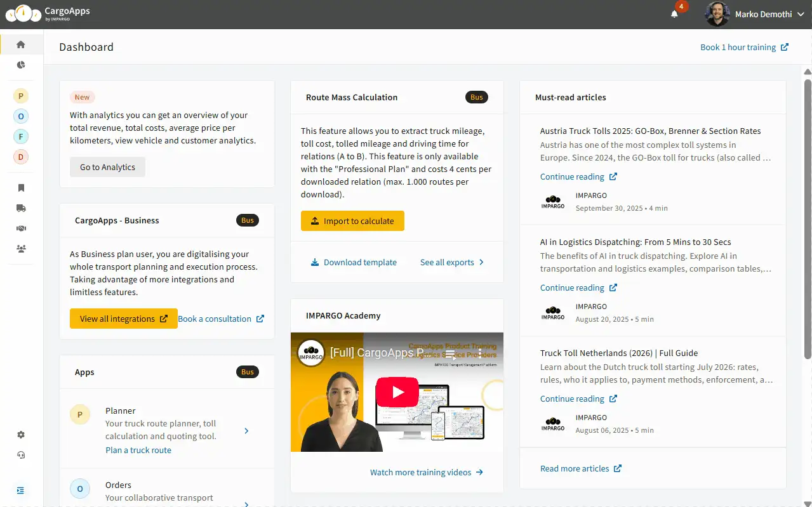This screenshot has width=812, height=507.
Task: Open the truck vehicles icon in sidebar
Action: point(21,208)
